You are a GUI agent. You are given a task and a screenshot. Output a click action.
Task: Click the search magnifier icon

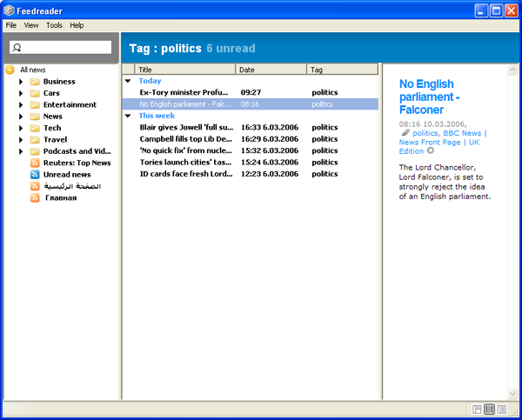click(17, 47)
